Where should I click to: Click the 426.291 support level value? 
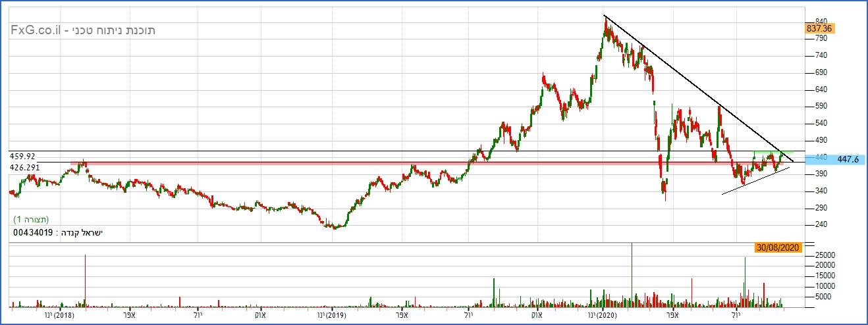pos(25,168)
